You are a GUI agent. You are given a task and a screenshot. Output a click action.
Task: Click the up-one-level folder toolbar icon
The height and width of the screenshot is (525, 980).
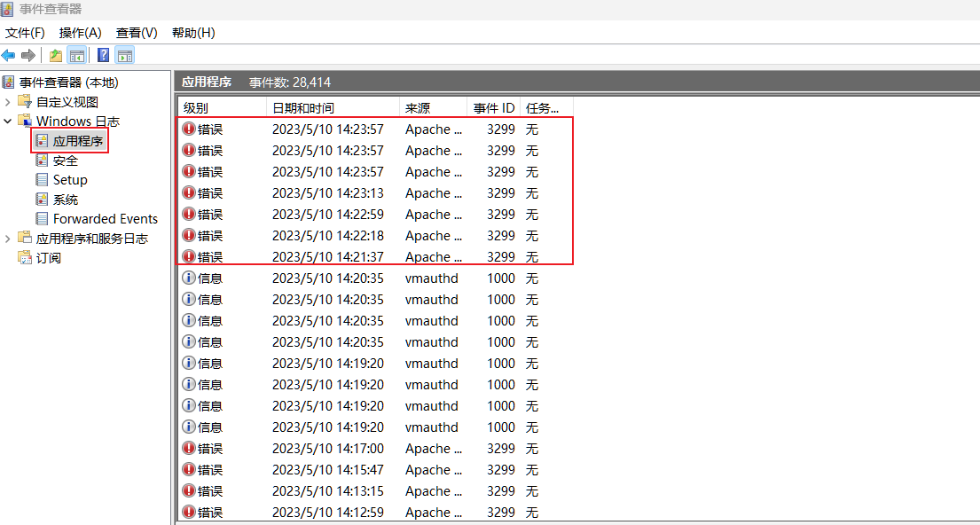56,56
